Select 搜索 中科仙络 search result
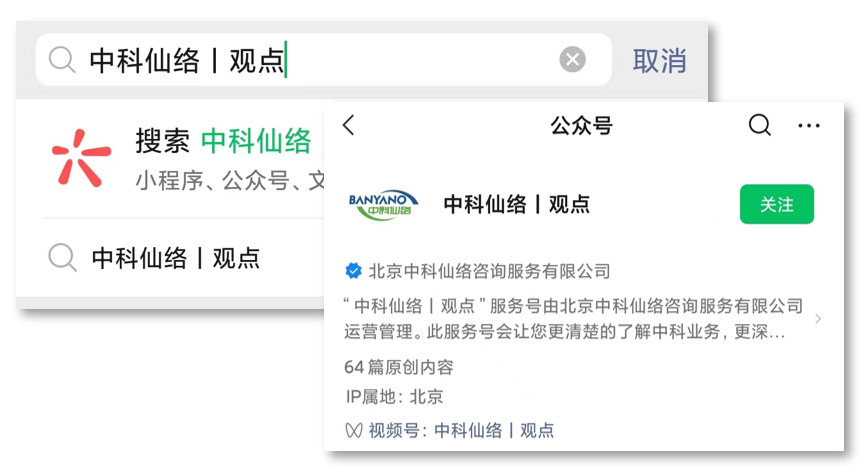Image resolution: width=864 pixels, height=472 pixels. (223, 141)
